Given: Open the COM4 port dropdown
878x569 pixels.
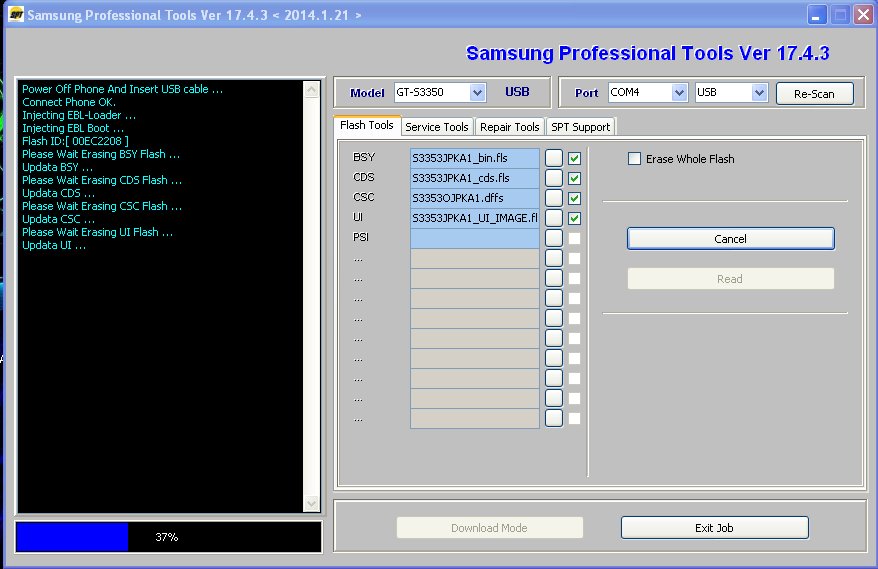Looking at the screenshot, I should 679,92.
